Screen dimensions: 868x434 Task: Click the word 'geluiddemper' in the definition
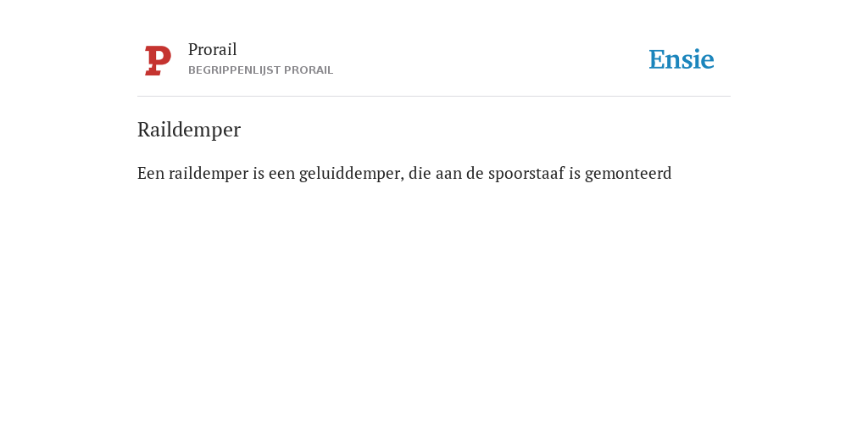(x=349, y=174)
